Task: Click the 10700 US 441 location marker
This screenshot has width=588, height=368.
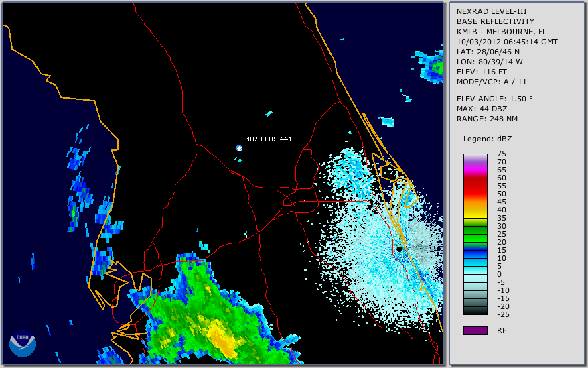Action: [239, 148]
